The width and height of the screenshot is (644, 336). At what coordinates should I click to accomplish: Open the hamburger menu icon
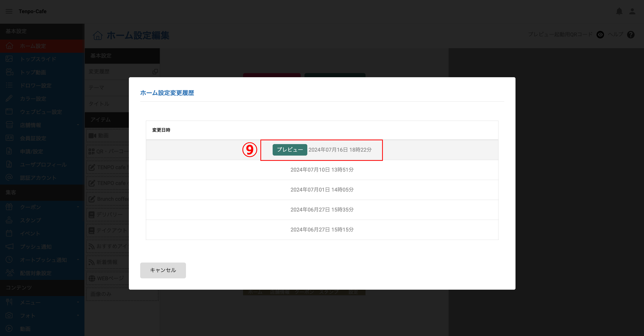pyautogui.click(x=9, y=11)
